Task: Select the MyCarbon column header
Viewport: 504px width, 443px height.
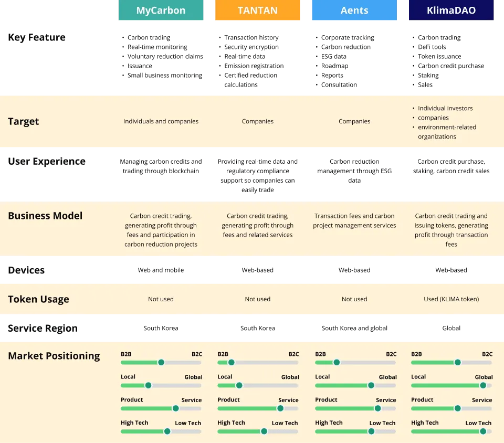Action: click(161, 10)
